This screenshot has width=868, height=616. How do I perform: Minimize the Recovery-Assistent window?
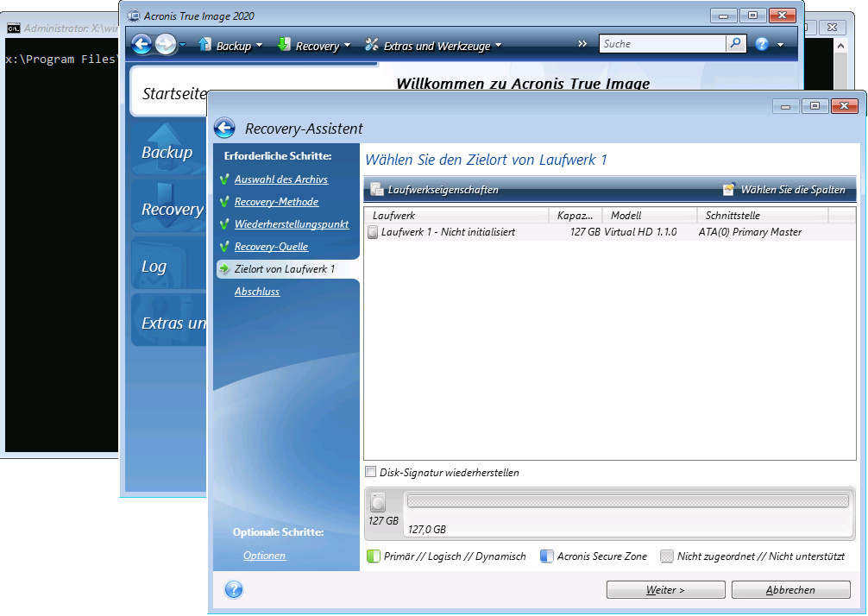point(785,106)
